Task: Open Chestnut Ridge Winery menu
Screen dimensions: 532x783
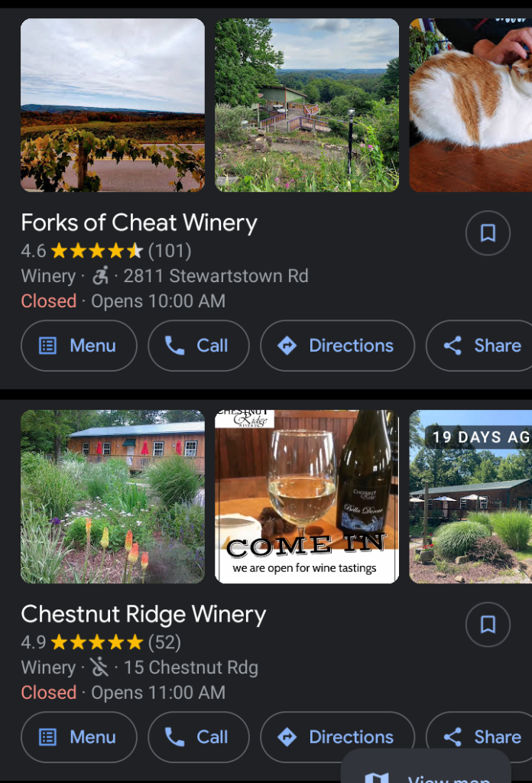Action: click(79, 737)
